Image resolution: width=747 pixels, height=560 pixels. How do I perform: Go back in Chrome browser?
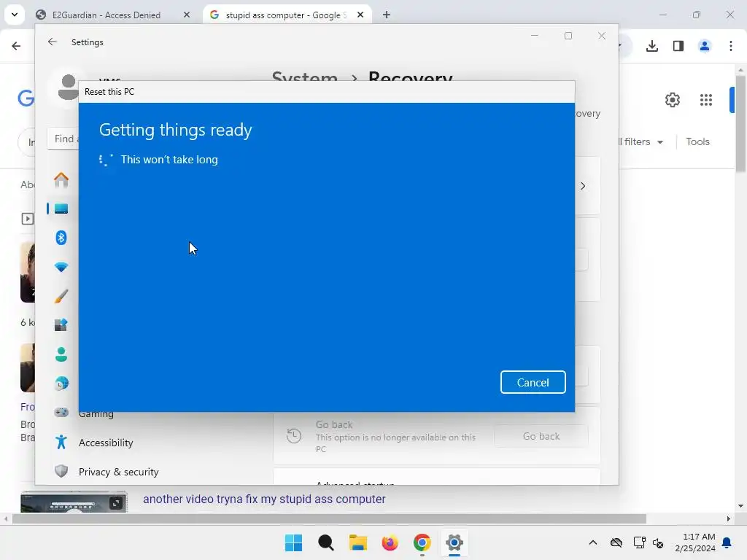point(16,46)
